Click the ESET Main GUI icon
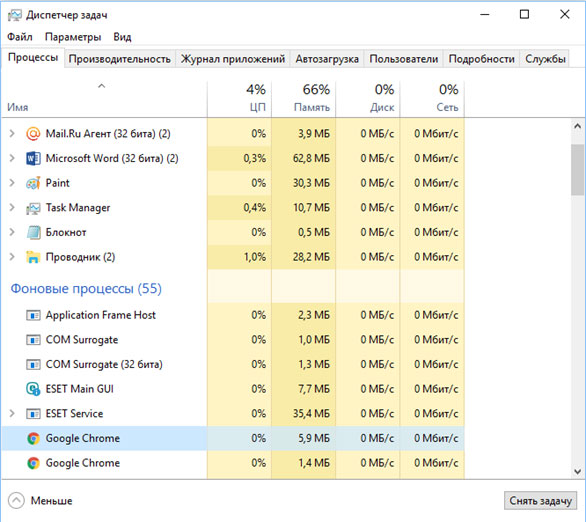Image resolution: width=586 pixels, height=522 pixels. [x=33, y=389]
